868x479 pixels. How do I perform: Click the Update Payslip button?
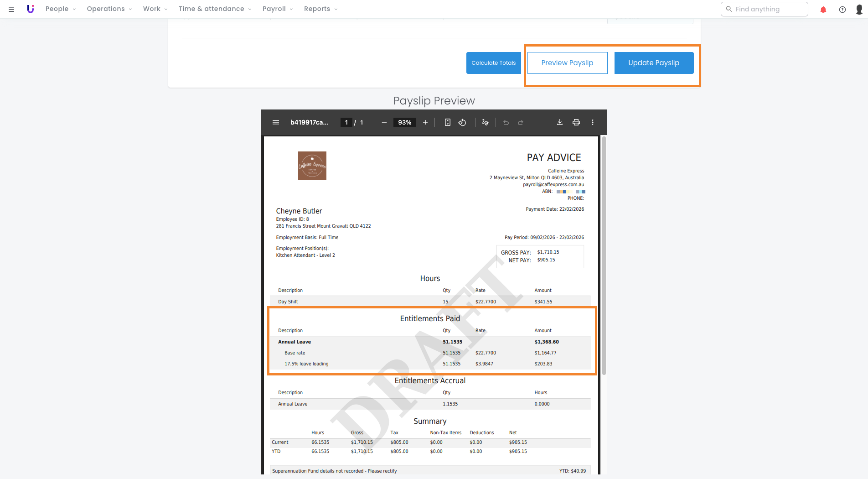pyautogui.click(x=654, y=63)
